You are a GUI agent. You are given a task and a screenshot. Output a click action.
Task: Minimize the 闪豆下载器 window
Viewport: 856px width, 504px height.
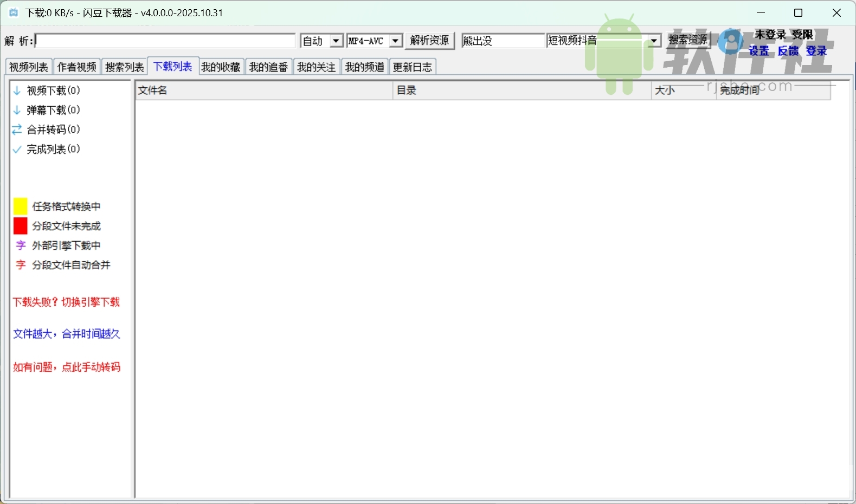click(x=761, y=12)
